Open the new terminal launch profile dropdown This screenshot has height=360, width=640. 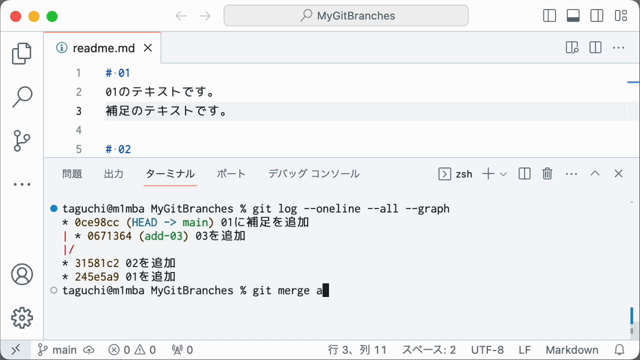click(503, 174)
